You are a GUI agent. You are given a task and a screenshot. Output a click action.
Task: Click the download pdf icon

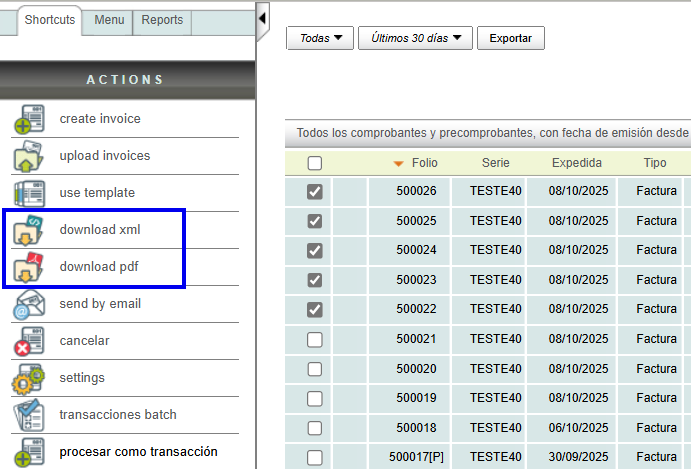pos(28,268)
